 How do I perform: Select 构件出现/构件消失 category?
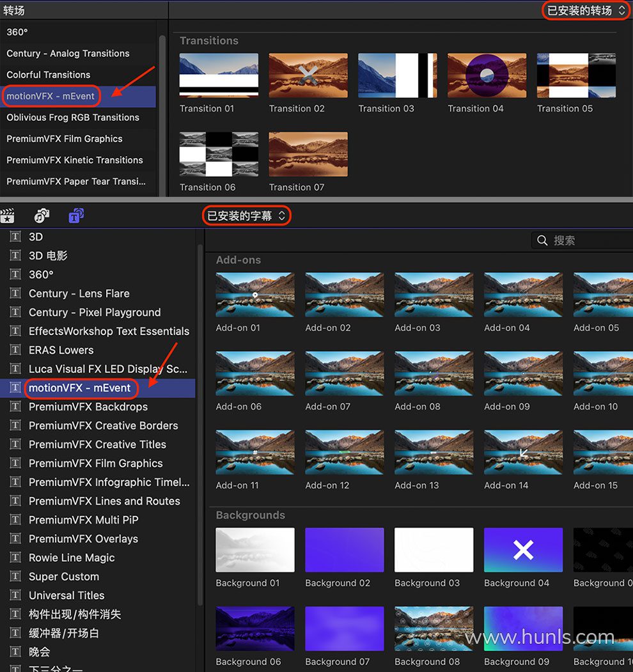[98, 614]
